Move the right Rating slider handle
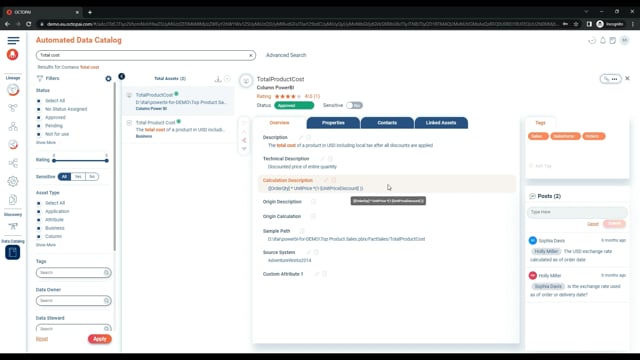 pos(107,160)
